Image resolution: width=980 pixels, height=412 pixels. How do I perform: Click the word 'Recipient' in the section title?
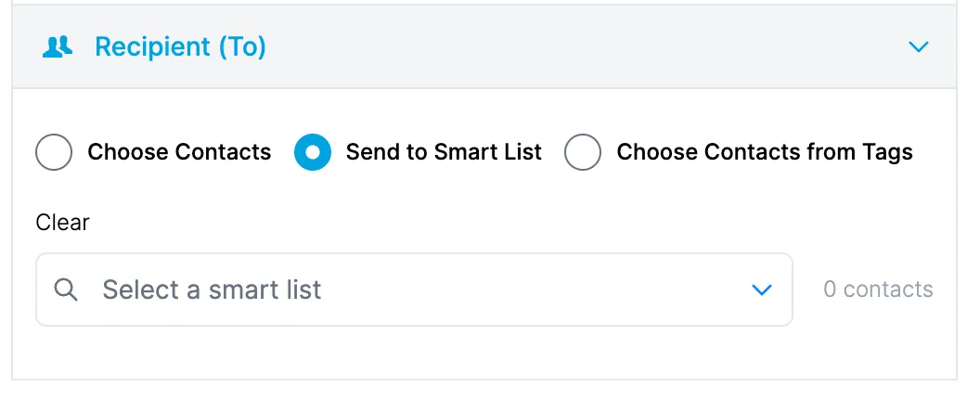click(152, 46)
